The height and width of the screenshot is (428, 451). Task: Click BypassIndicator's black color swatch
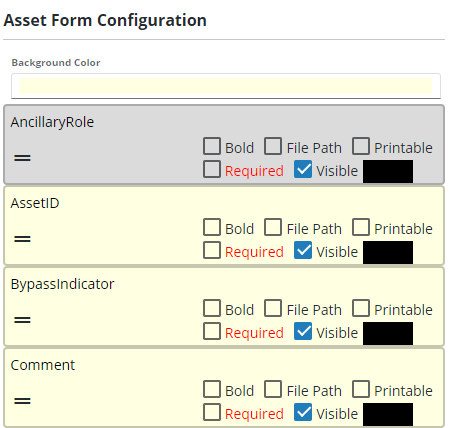388,333
